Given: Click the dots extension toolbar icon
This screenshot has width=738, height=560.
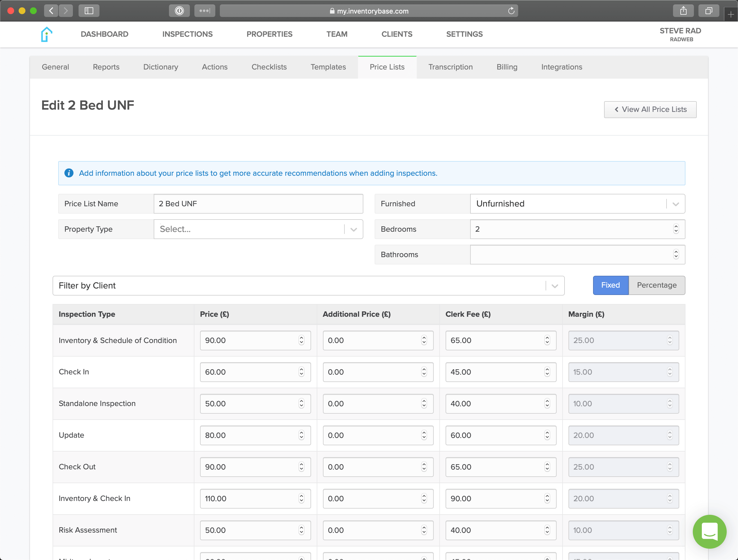Looking at the screenshot, I should tap(205, 11).
